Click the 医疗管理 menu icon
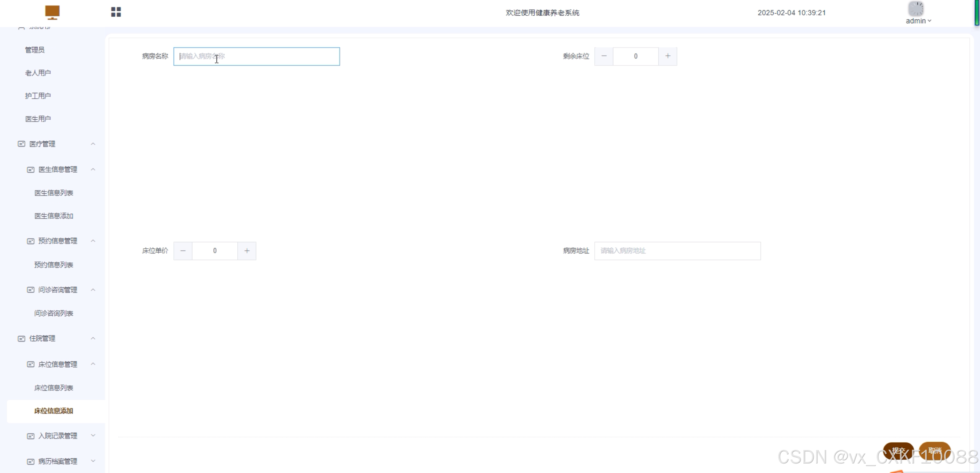980x473 pixels. [x=21, y=144]
